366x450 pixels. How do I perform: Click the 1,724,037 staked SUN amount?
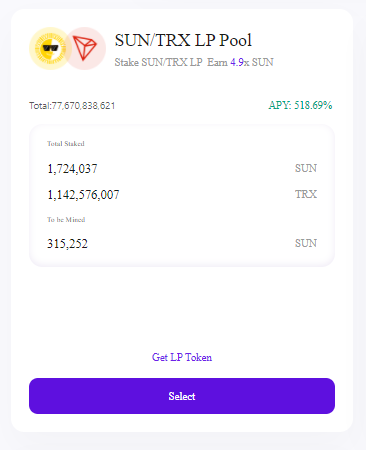tap(72, 169)
